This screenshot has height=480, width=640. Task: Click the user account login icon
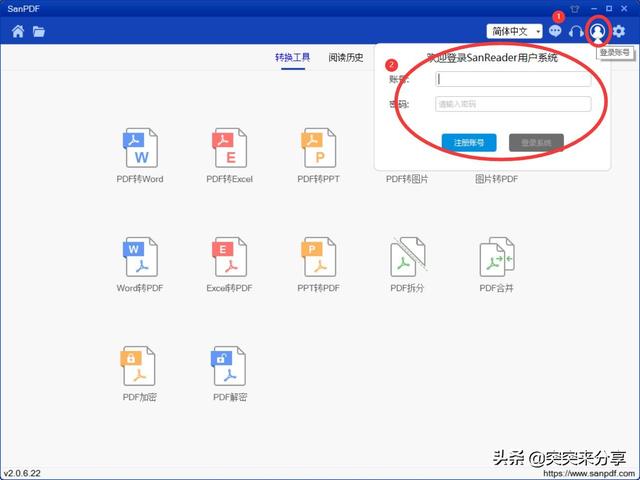pyautogui.click(x=598, y=31)
